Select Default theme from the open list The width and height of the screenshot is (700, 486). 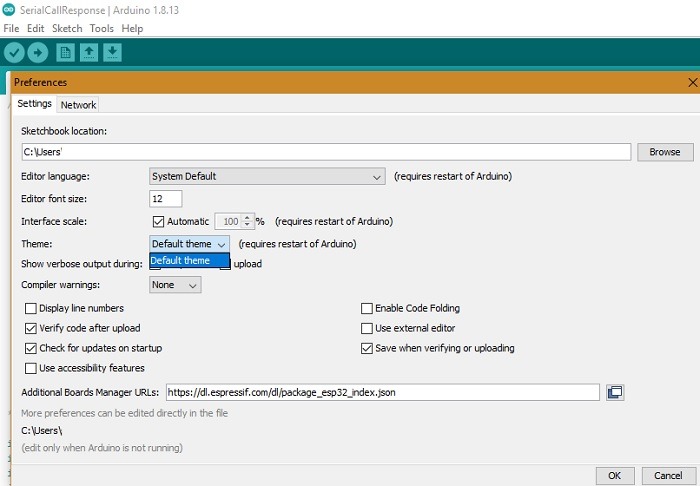pos(189,261)
